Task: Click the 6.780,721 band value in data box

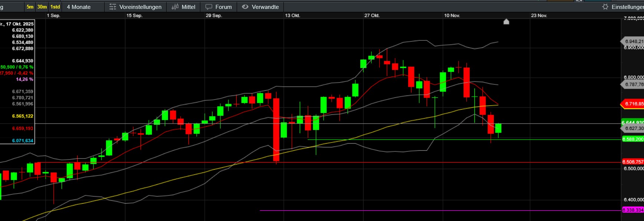Action: [x=23, y=98]
